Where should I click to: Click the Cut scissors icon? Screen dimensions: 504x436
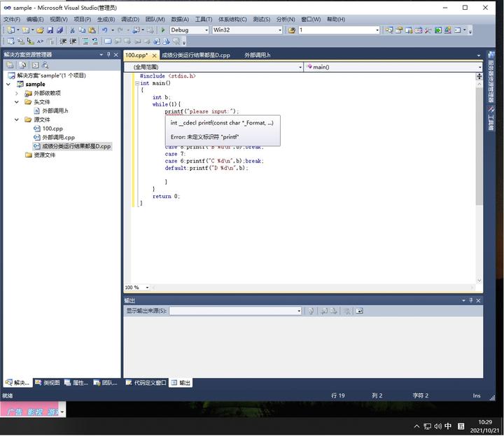[73, 30]
